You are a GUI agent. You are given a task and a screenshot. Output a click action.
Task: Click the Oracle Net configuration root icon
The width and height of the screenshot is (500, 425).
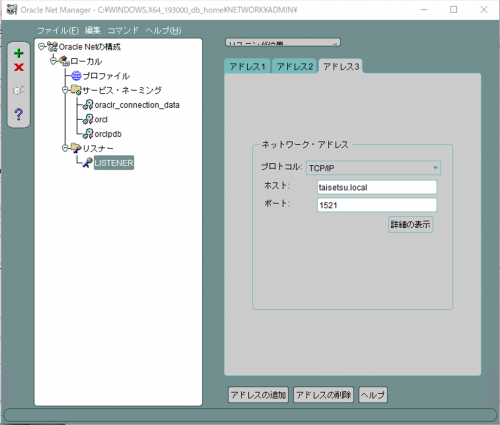pyautogui.click(x=52, y=47)
